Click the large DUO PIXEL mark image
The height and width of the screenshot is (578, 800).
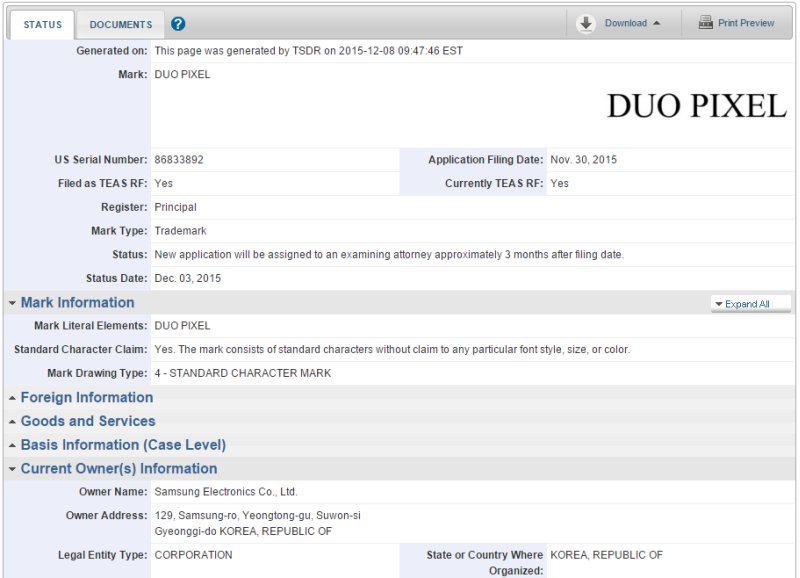[697, 106]
